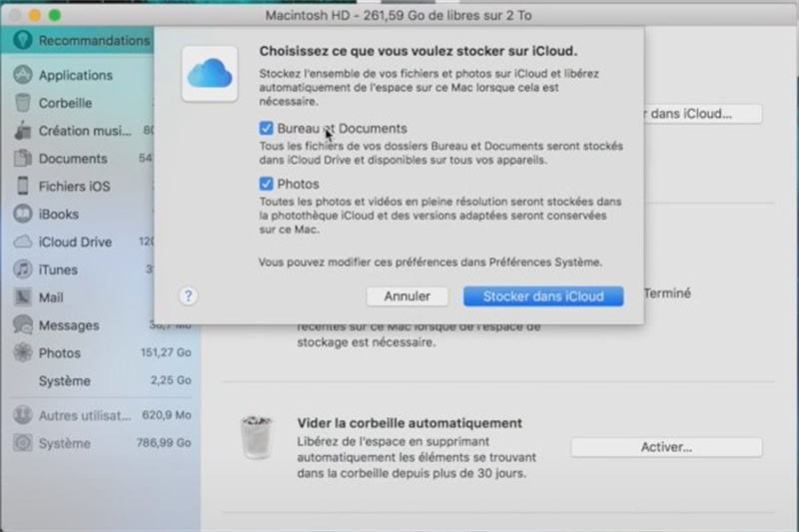Click the 151,27 Go size next to Photos
This screenshot has width=799, height=532.
point(166,352)
